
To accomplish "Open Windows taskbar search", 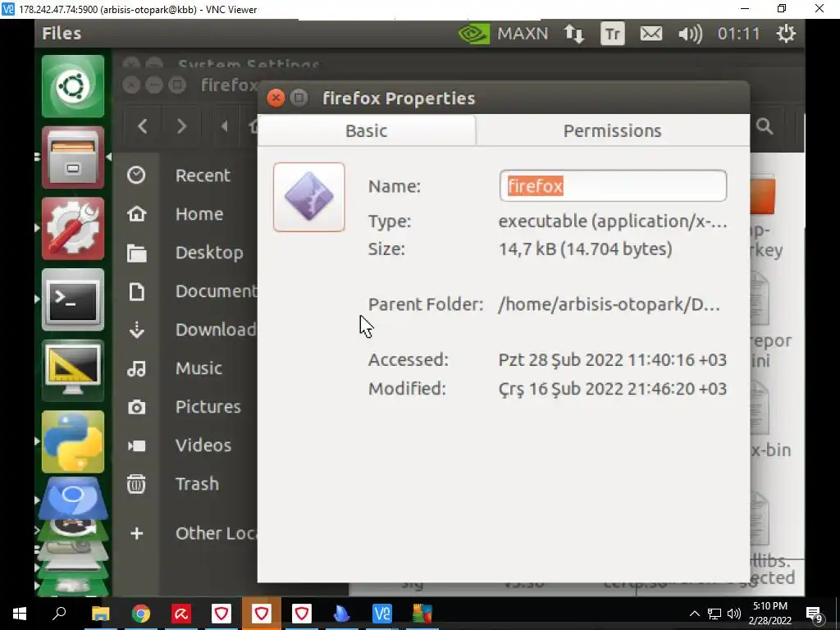I will [59, 614].
